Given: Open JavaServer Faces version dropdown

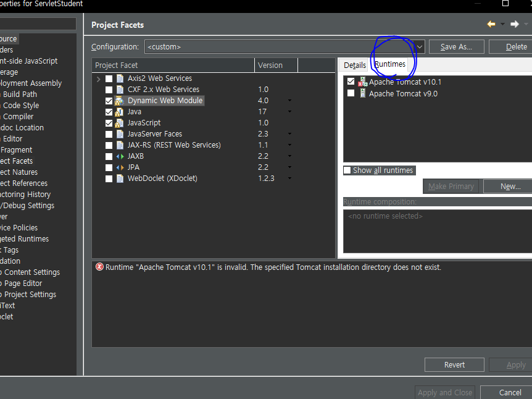Looking at the screenshot, I should click(289, 134).
